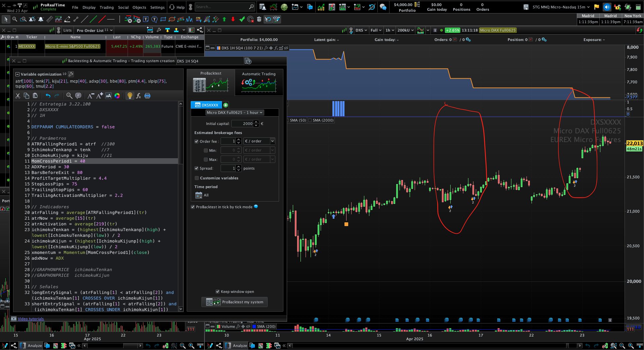Select the rectangle drawing tool
Viewport: 644px width, 350px height.
click(163, 19)
